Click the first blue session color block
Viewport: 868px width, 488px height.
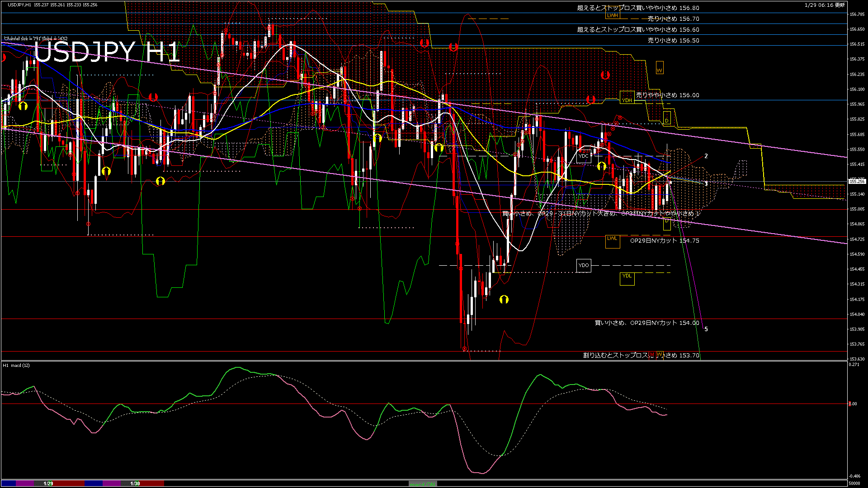click(9, 483)
